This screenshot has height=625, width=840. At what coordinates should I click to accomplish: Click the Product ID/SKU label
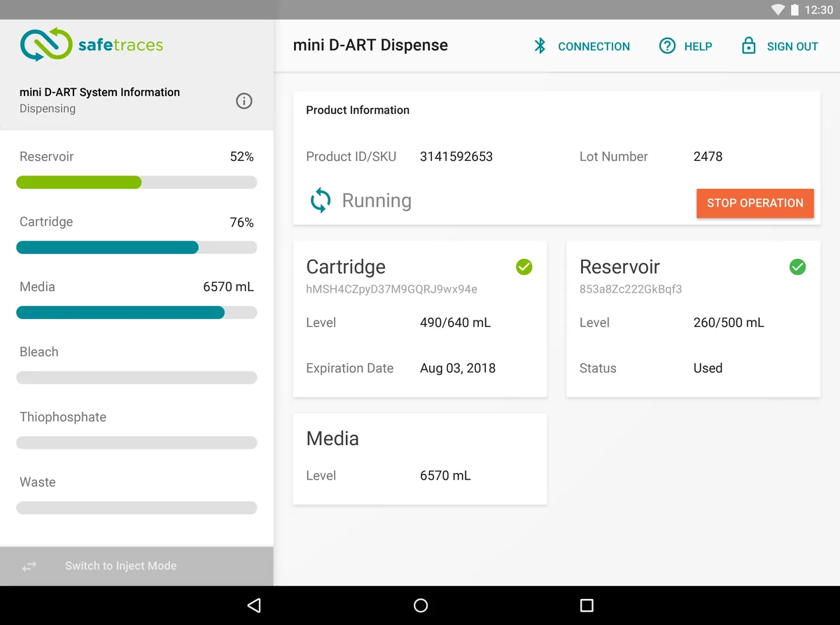(x=351, y=157)
